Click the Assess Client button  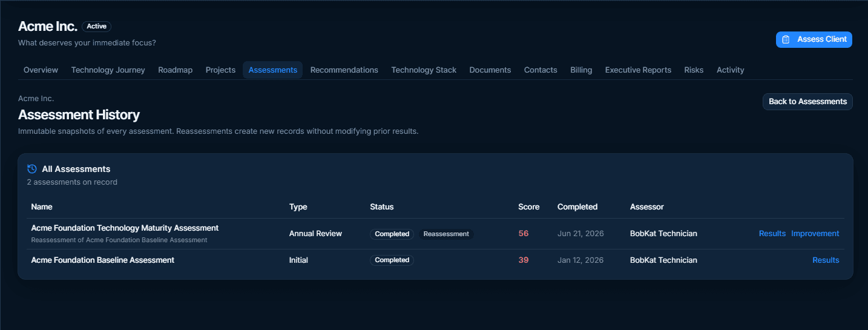click(814, 39)
